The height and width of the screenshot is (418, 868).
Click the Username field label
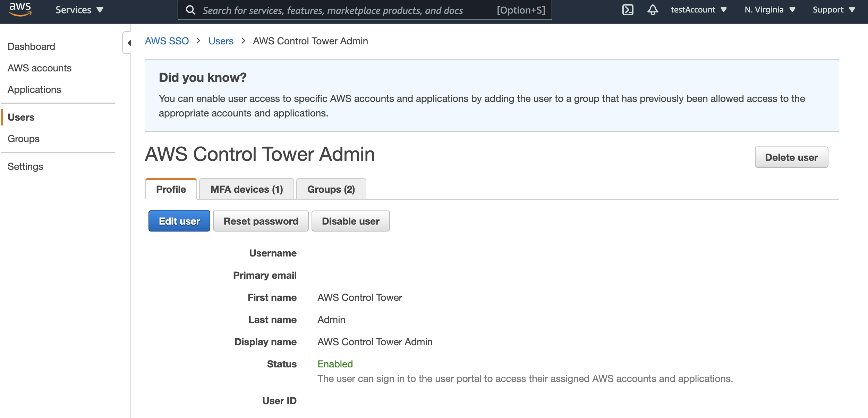[x=273, y=253]
